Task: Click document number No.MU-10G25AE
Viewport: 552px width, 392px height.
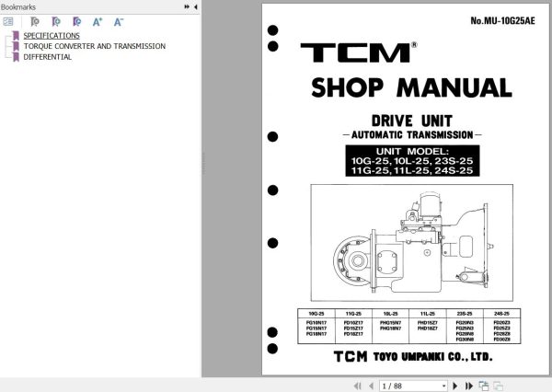Action: click(x=502, y=20)
